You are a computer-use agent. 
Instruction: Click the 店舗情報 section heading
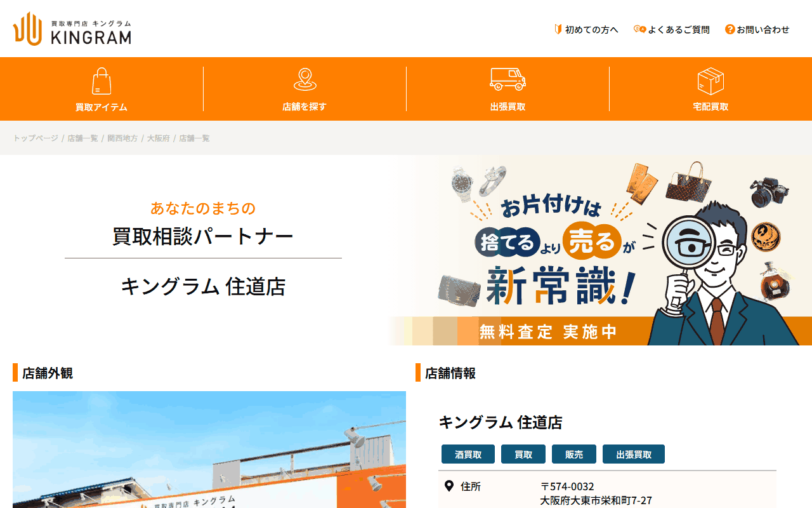click(x=450, y=373)
